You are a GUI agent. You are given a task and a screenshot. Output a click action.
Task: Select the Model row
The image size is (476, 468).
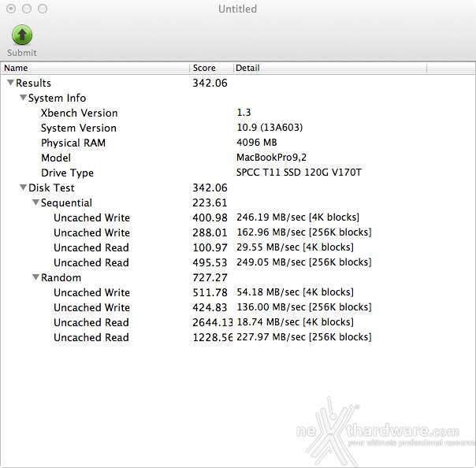point(238,158)
